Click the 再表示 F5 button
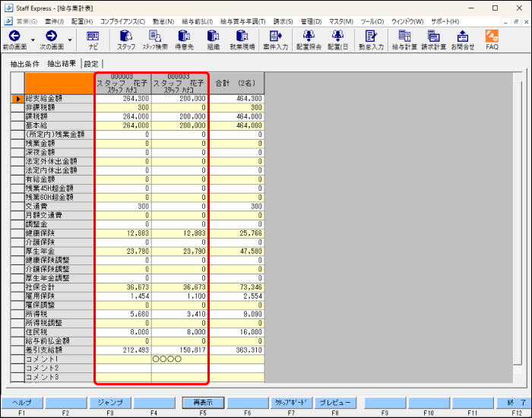Image resolution: width=532 pixels, height=418 pixels. (x=203, y=402)
